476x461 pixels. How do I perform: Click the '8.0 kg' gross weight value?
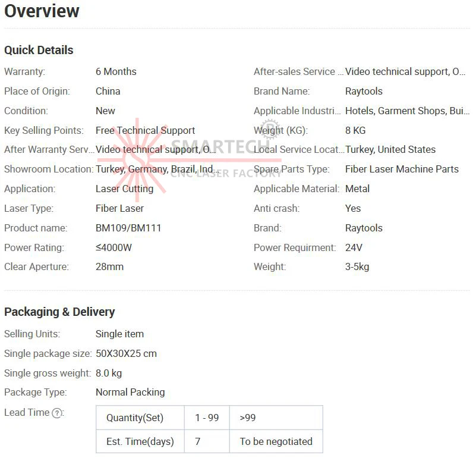(x=109, y=373)
